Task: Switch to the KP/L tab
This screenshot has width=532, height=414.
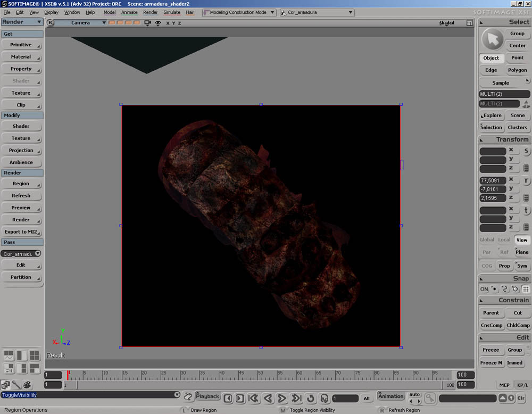Action: click(x=522, y=385)
